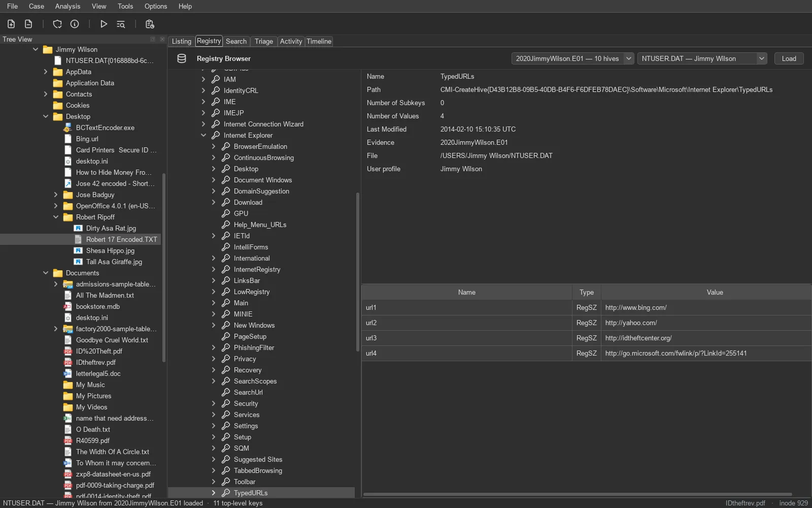Click the key icon next to PhishingFilter
Image resolution: width=812 pixels, height=508 pixels.
pos(226,347)
